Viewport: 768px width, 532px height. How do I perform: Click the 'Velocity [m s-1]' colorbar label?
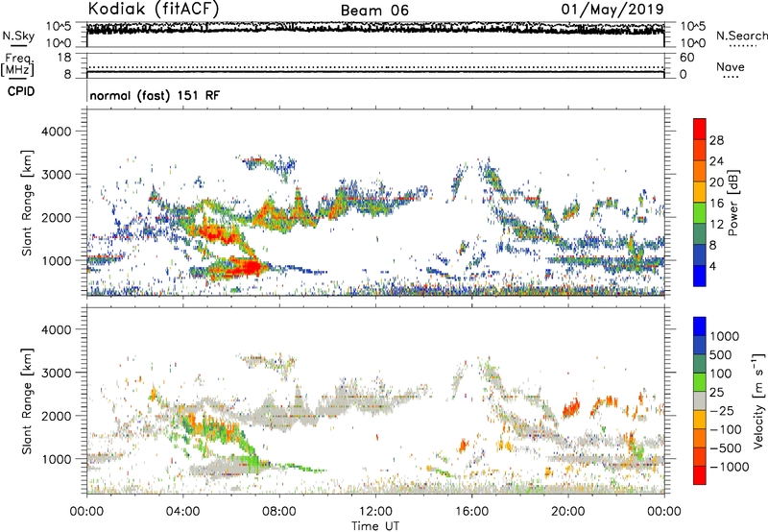point(758,400)
